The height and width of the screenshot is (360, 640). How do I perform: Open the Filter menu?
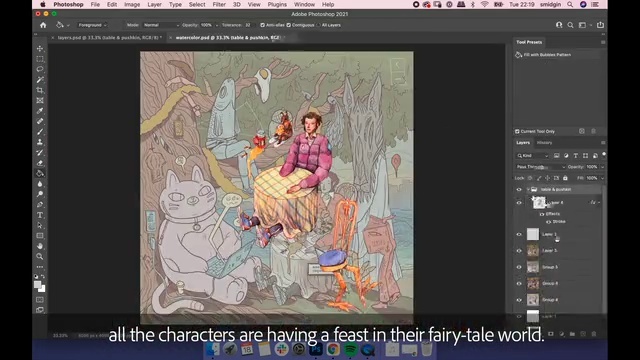219,4
